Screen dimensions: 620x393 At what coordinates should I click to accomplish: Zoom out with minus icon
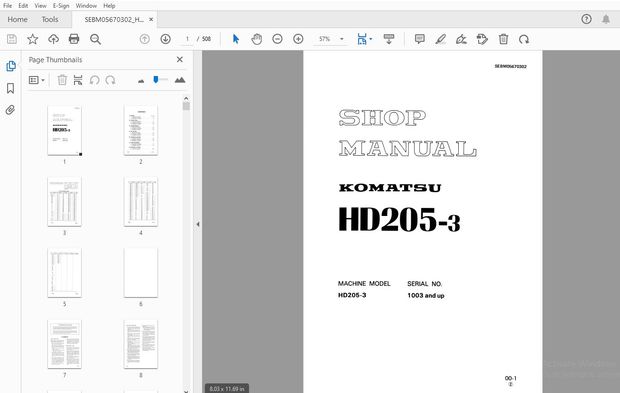(278, 39)
